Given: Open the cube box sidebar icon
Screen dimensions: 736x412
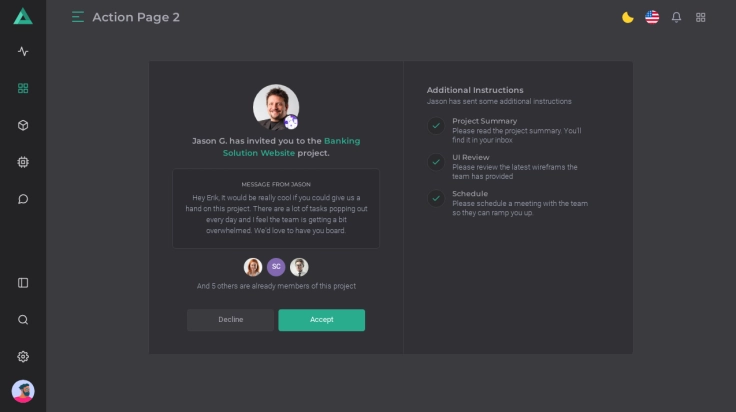Looking at the screenshot, I should (x=23, y=125).
